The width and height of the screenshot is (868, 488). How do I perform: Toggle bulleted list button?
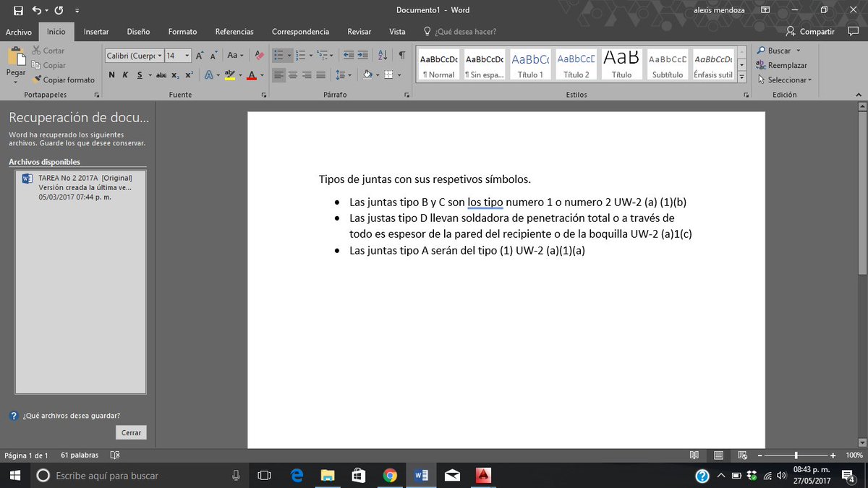click(279, 56)
